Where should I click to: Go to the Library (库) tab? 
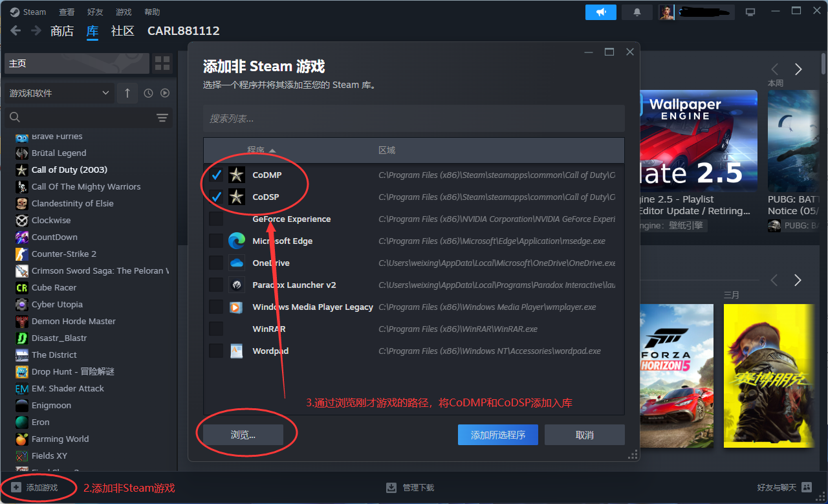click(93, 31)
